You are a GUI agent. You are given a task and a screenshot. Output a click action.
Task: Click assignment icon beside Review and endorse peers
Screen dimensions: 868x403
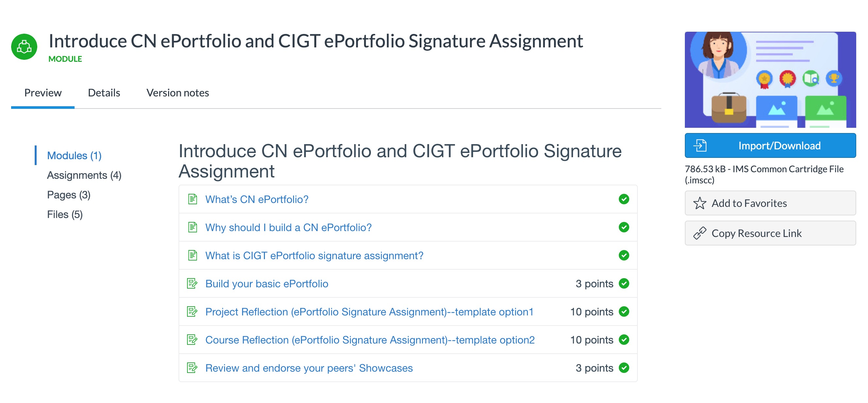click(x=192, y=368)
